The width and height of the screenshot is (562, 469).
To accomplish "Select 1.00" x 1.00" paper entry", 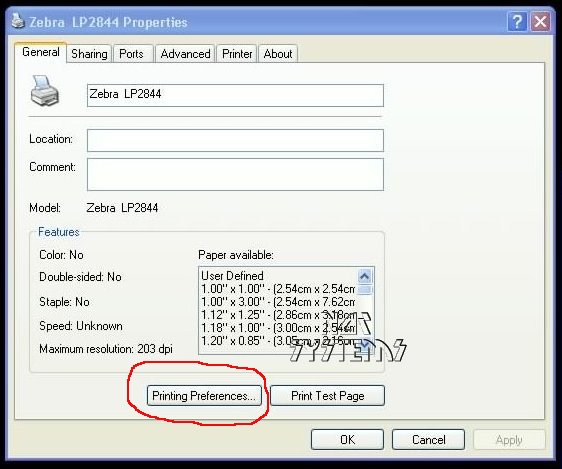I will coord(278,289).
